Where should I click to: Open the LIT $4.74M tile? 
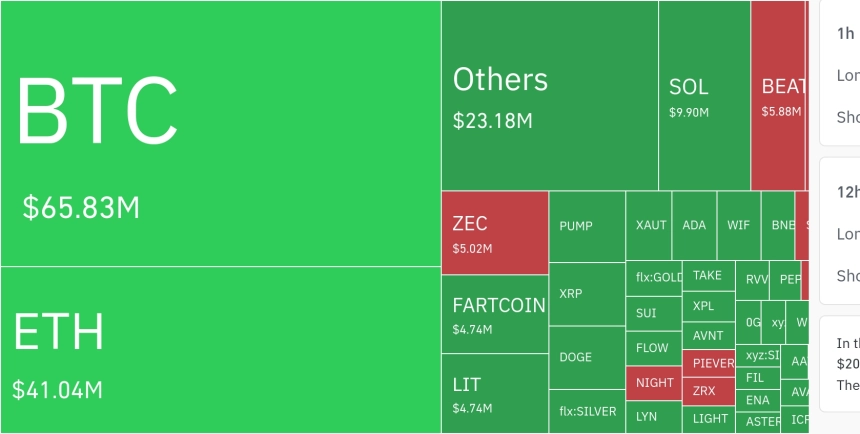pos(495,393)
